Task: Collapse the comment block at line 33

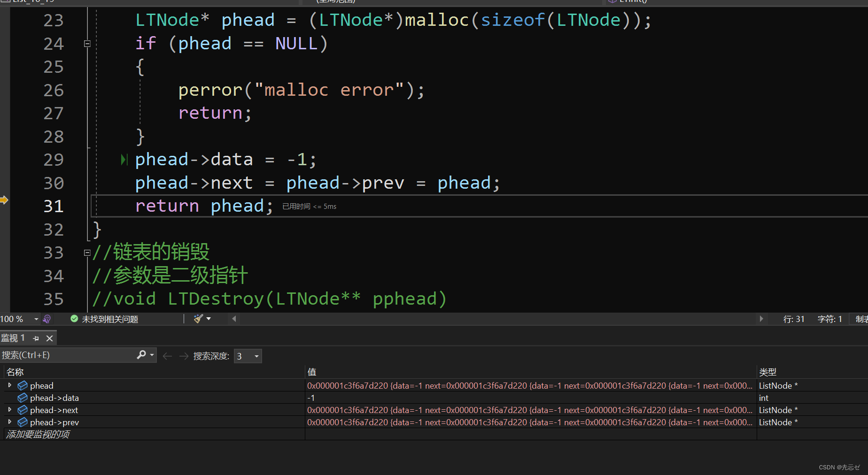Action: pos(87,253)
